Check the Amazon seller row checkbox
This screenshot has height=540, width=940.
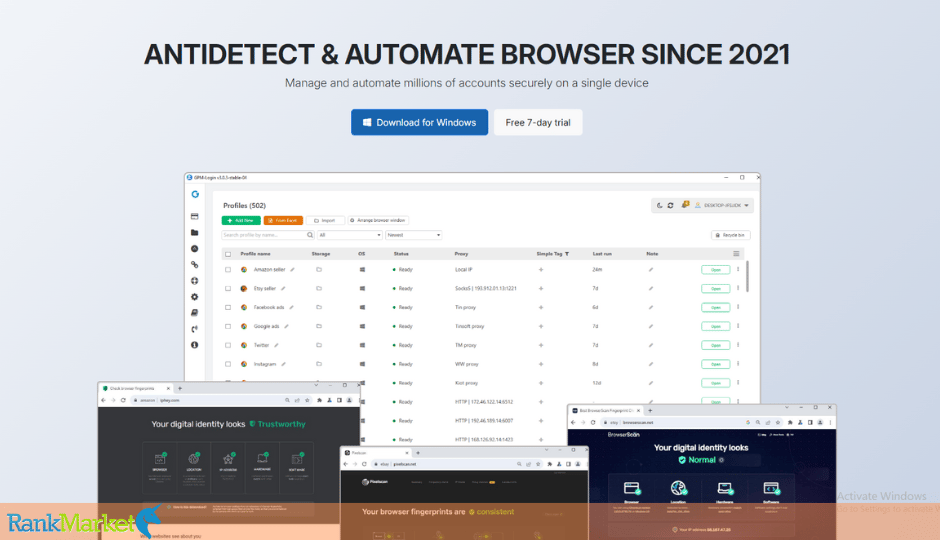point(228,270)
